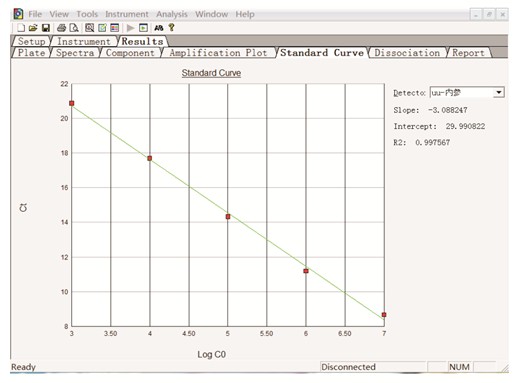The width and height of the screenshot is (522, 383).
Task: Open the Amplification Plot tab
Action: point(218,53)
